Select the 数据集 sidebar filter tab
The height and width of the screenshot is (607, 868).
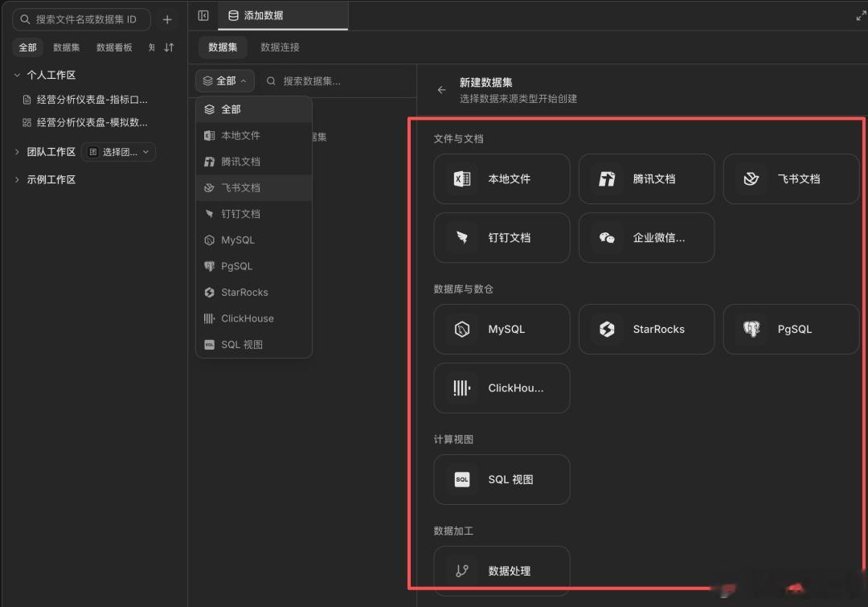(67, 47)
